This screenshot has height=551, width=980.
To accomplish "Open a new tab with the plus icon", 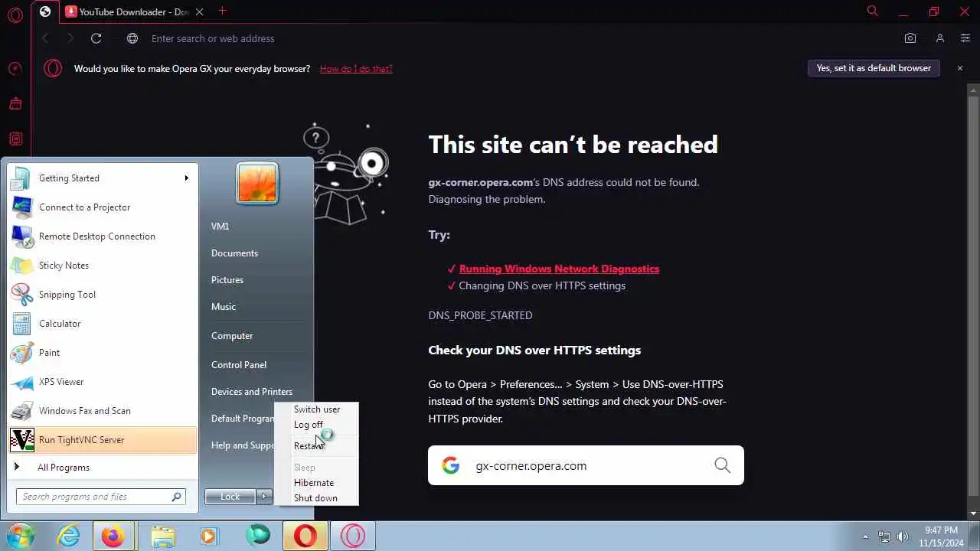I will [x=222, y=11].
